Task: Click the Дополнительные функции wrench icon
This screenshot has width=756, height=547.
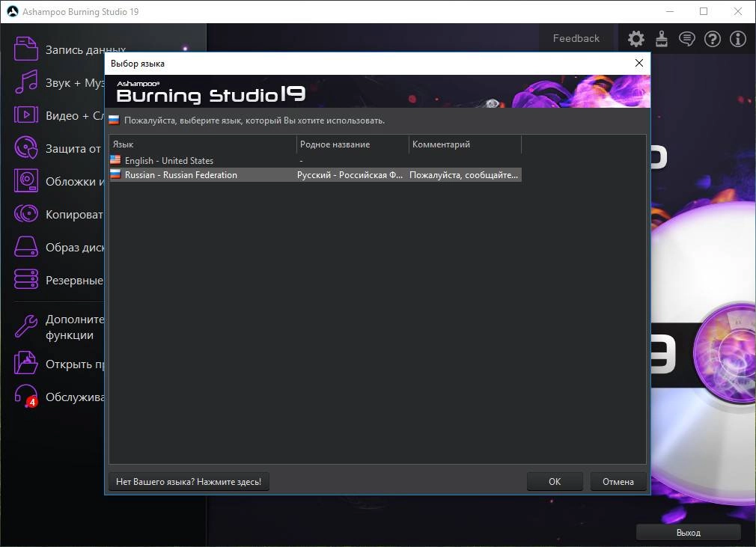Action: (25, 326)
